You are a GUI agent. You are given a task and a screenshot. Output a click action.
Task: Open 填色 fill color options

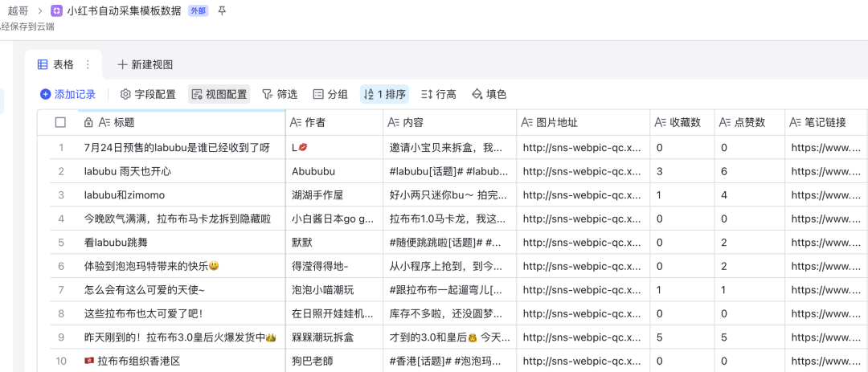pyautogui.click(x=489, y=95)
